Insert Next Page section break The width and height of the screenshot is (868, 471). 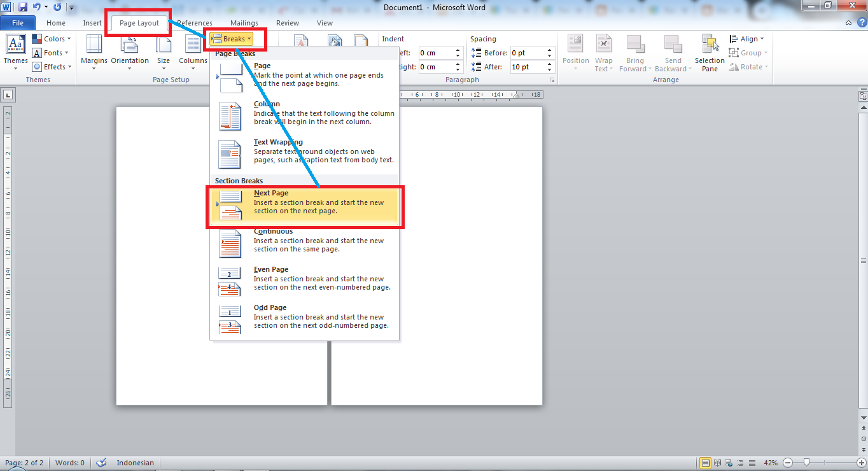[x=305, y=206]
